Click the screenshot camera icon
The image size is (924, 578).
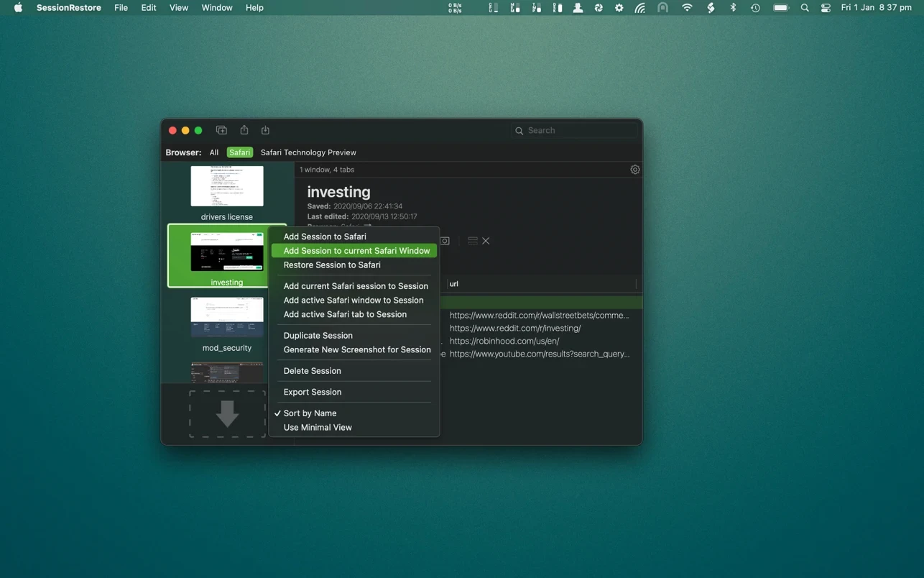pos(445,241)
